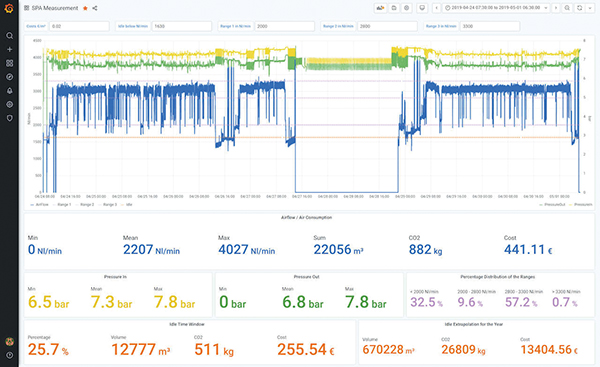This screenshot has width=600, height=367.
Task: Open the alerting bell icon
Action: click(10, 91)
